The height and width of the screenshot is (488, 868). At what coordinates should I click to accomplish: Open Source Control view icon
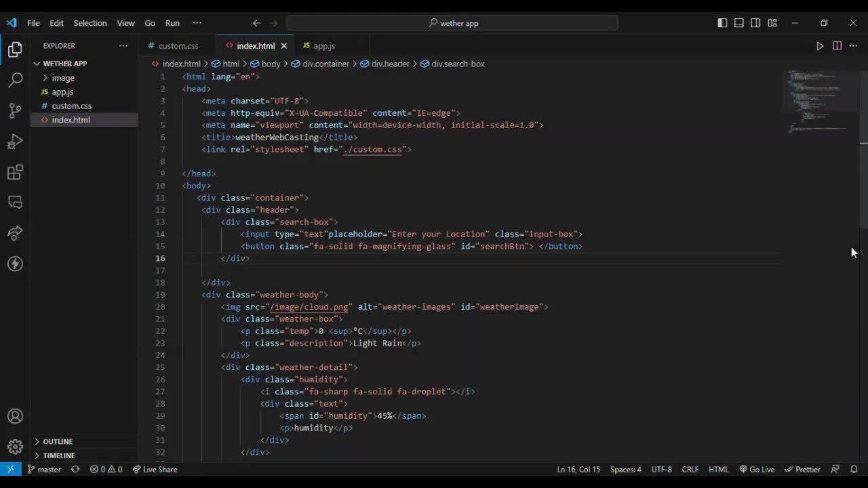click(x=15, y=110)
